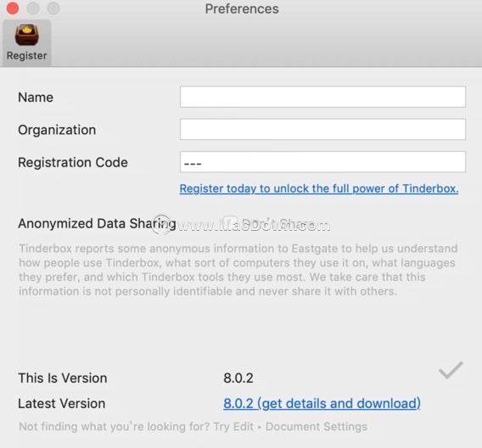Click the Organization label
Image resolution: width=482 pixels, height=448 pixels.
point(57,130)
